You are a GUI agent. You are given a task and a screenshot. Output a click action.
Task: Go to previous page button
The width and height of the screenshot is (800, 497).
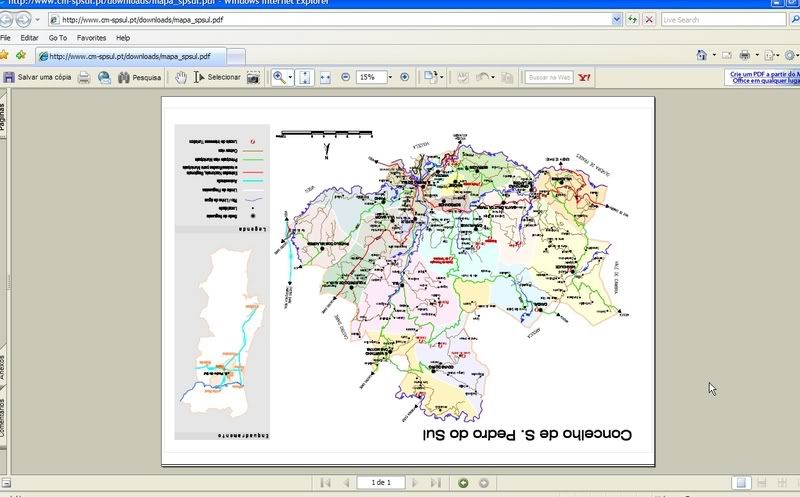pyautogui.click(x=346, y=483)
